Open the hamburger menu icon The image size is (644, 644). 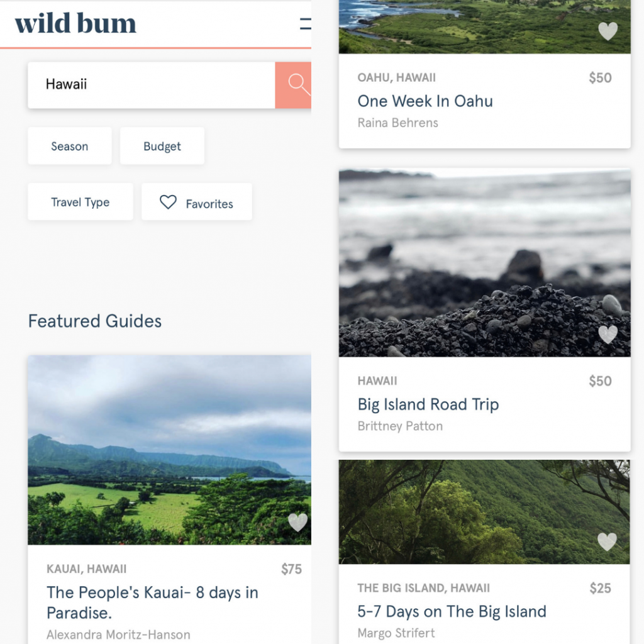[305, 24]
